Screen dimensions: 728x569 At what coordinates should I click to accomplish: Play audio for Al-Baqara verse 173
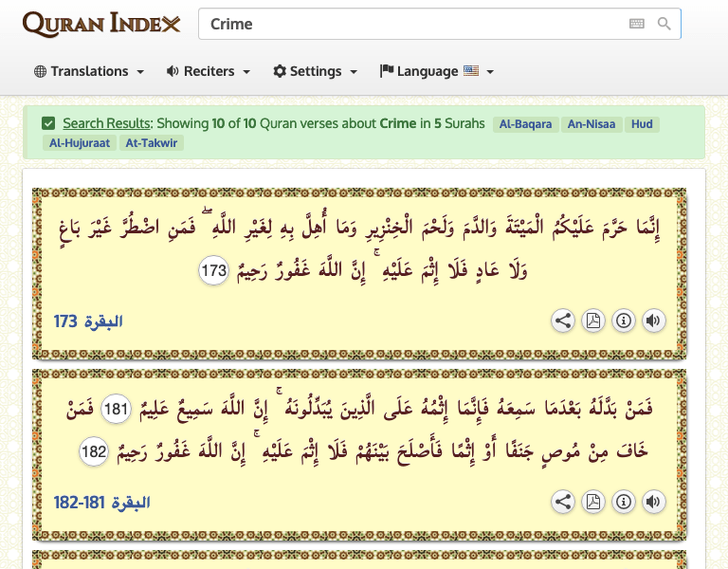[x=653, y=321]
